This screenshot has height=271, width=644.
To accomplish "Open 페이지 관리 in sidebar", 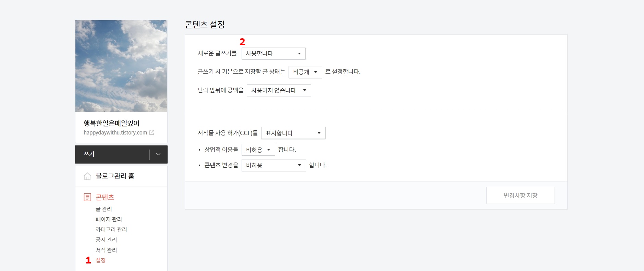I will point(109,219).
